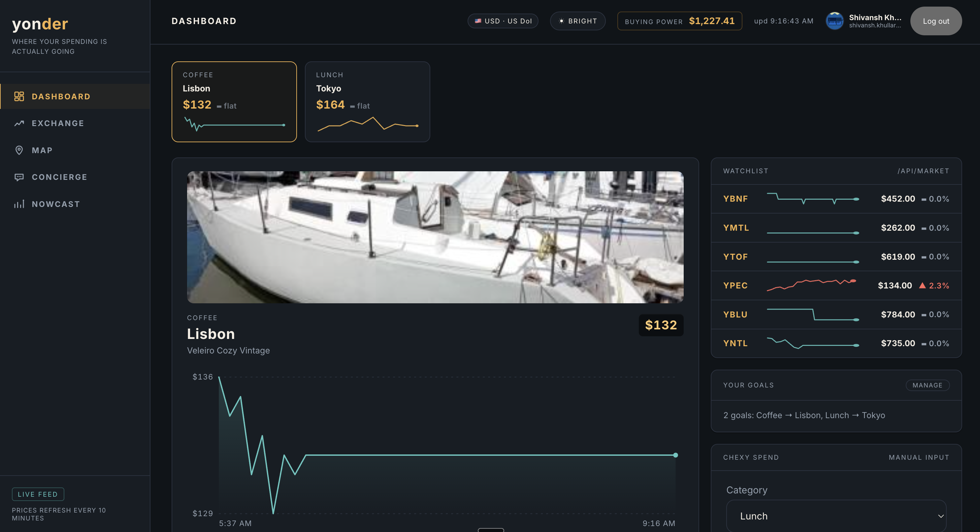Click the Shivansh Kh... user name
Screen dimensions: 980x532
[x=875, y=17]
